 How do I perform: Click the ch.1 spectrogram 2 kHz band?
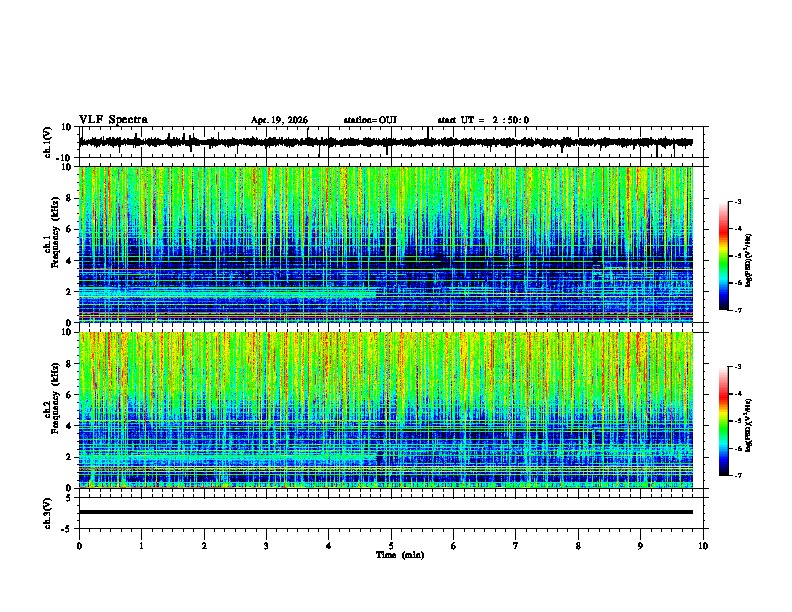pyautogui.click(x=227, y=292)
